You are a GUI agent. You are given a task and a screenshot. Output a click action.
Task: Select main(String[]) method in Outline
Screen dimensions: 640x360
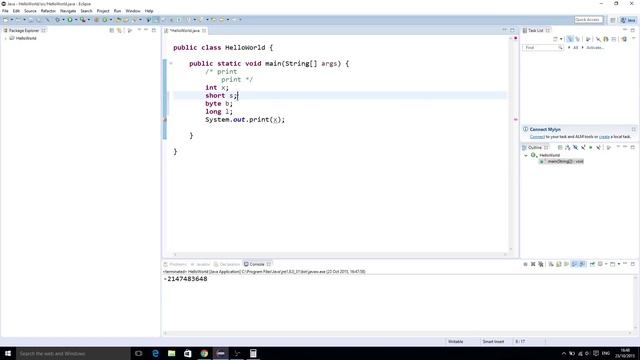tap(562, 162)
